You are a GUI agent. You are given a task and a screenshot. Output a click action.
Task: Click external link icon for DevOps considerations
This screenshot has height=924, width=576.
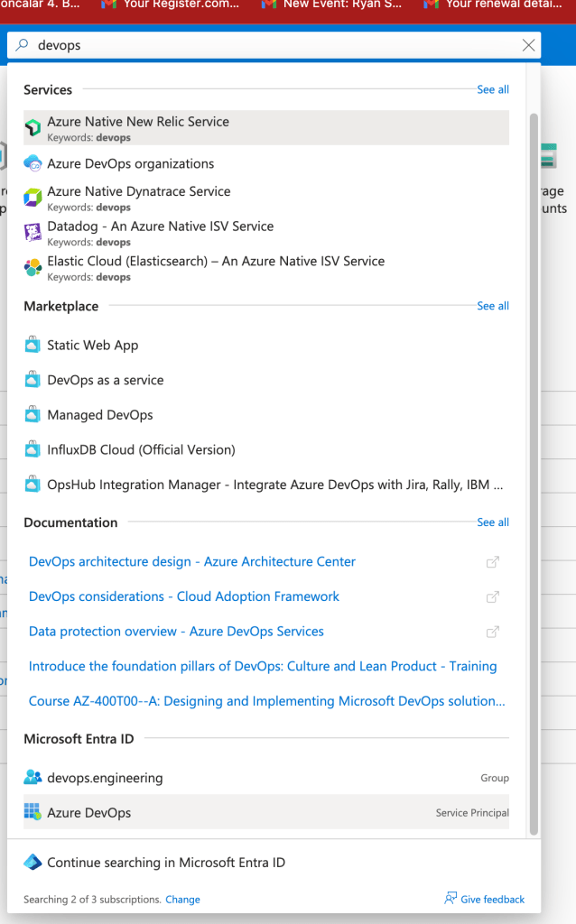[493, 597]
